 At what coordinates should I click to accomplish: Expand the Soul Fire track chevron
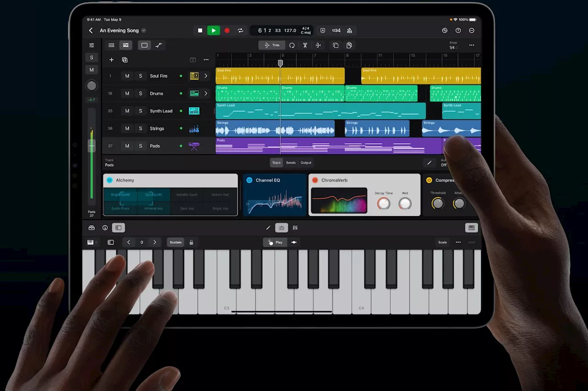[205, 76]
